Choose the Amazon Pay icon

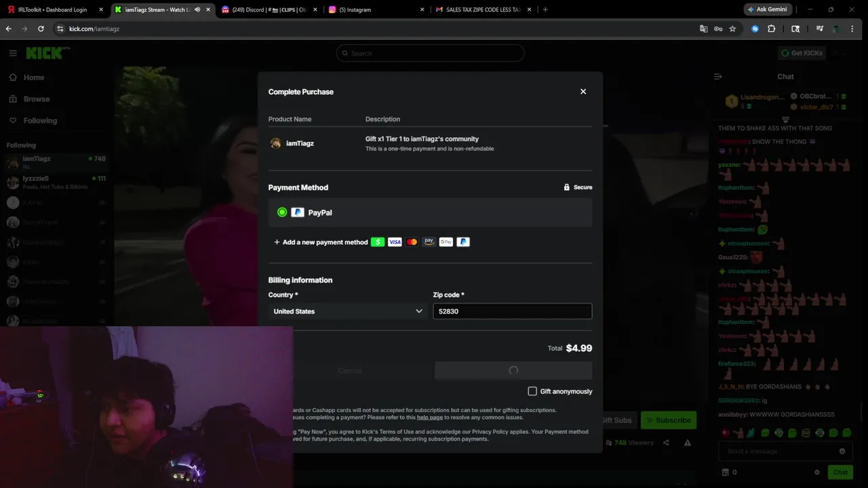pyautogui.click(x=429, y=242)
